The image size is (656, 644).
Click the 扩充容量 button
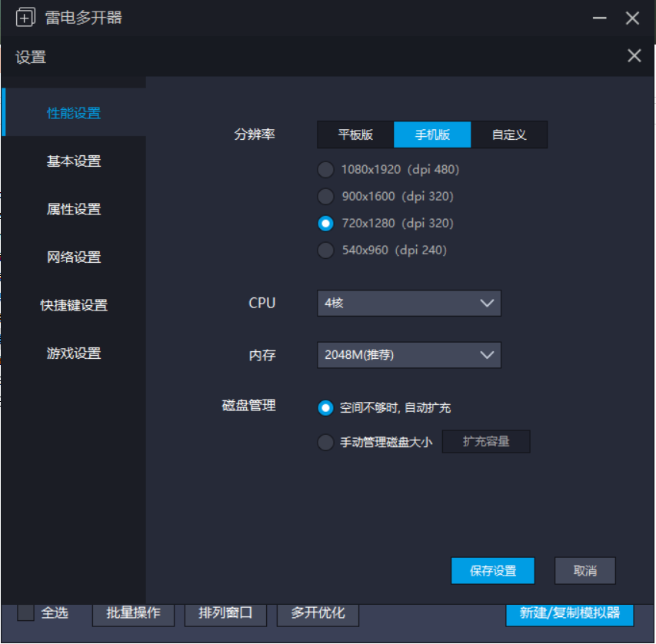[x=486, y=442]
